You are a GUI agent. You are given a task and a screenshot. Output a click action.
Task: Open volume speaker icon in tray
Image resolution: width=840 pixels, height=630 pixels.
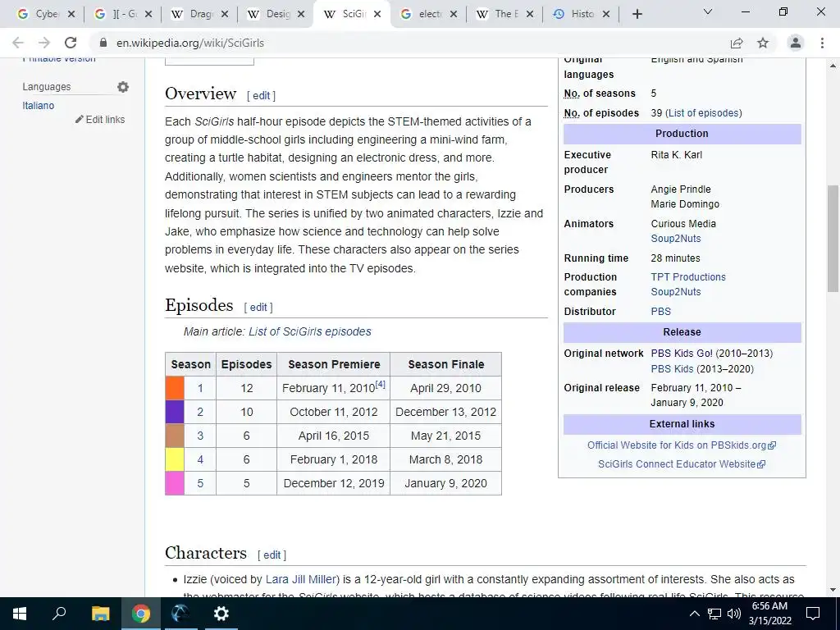point(734,614)
